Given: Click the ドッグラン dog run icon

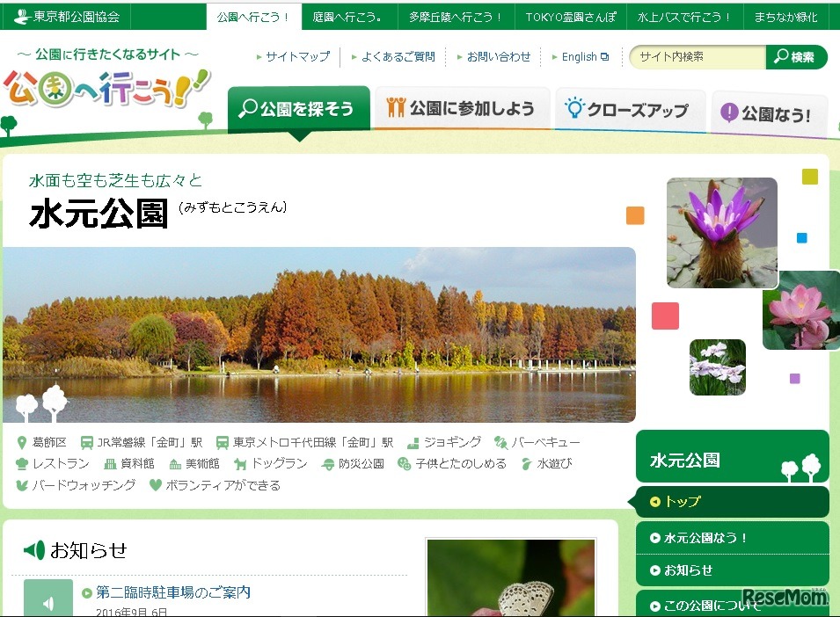Looking at the screenshot, I should point(240,464).
